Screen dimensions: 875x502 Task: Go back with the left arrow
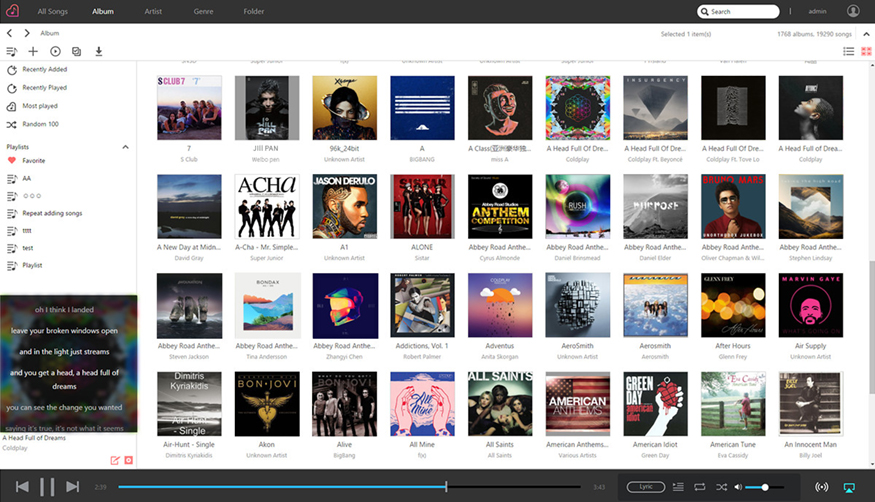click(9, 33)
